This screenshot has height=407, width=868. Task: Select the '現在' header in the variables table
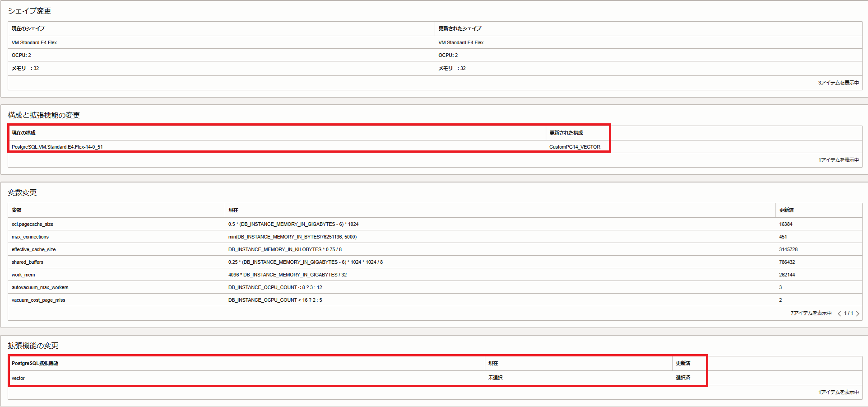click(x=233, y=210)
